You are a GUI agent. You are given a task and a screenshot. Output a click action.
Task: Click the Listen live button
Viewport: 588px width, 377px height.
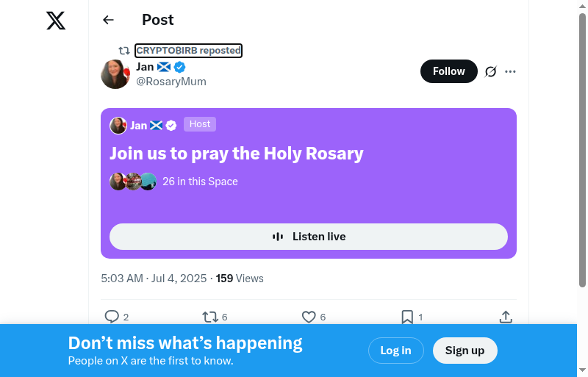coord(309,237)
